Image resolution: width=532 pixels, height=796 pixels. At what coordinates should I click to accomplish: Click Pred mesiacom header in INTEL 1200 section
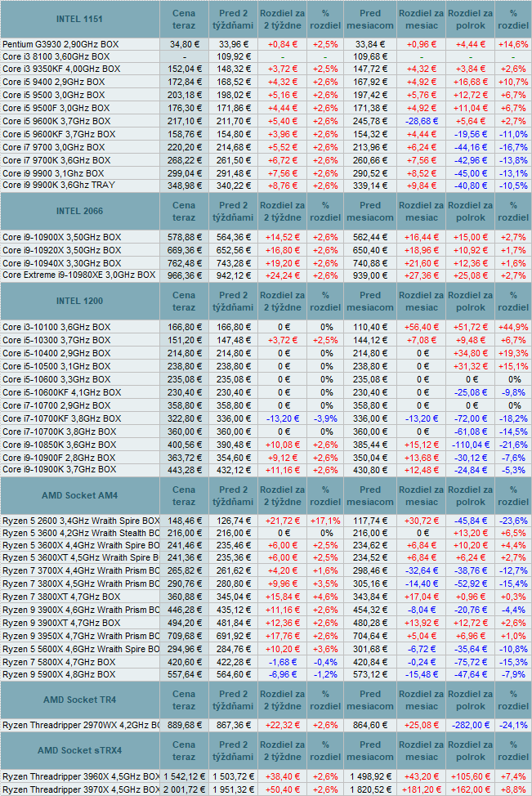click(x=370, y=301)
